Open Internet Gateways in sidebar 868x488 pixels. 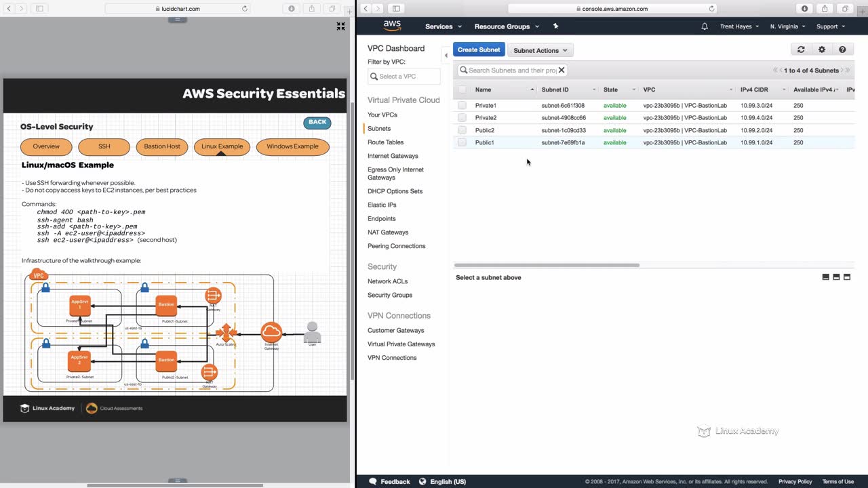coord(393,156)
